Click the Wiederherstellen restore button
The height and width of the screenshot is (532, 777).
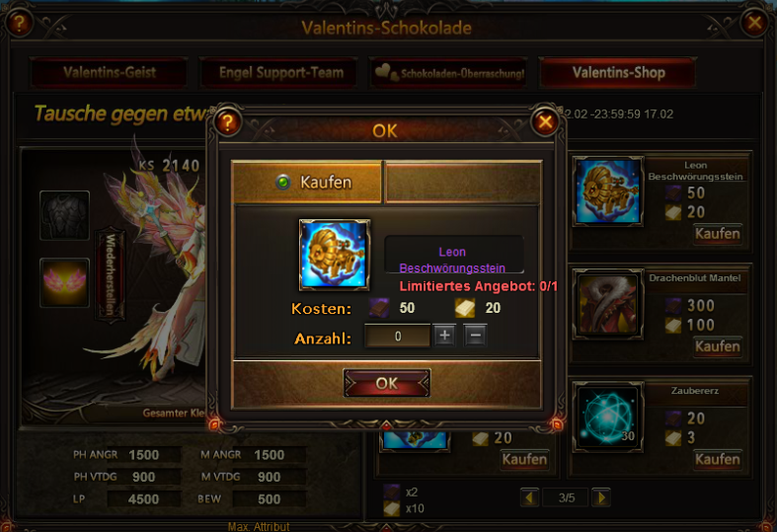(x=110, y=275)
